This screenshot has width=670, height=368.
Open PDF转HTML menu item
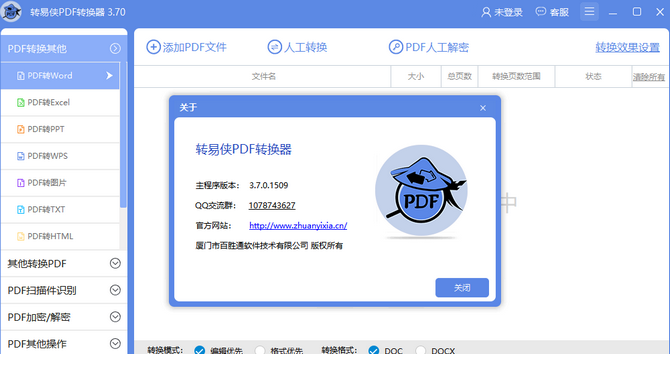click(60, 236)
